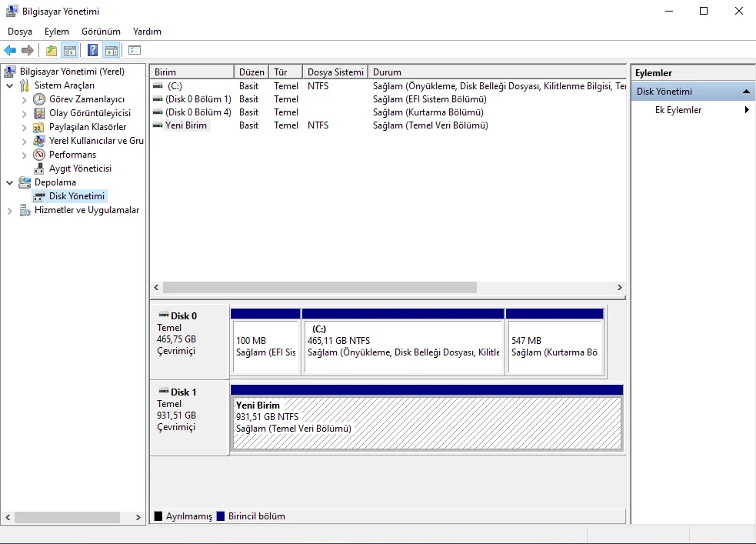This screenshot has width=756, height=544.
Task: Expand Hizmetler ve Uygulamalar node
Action: 9,211
